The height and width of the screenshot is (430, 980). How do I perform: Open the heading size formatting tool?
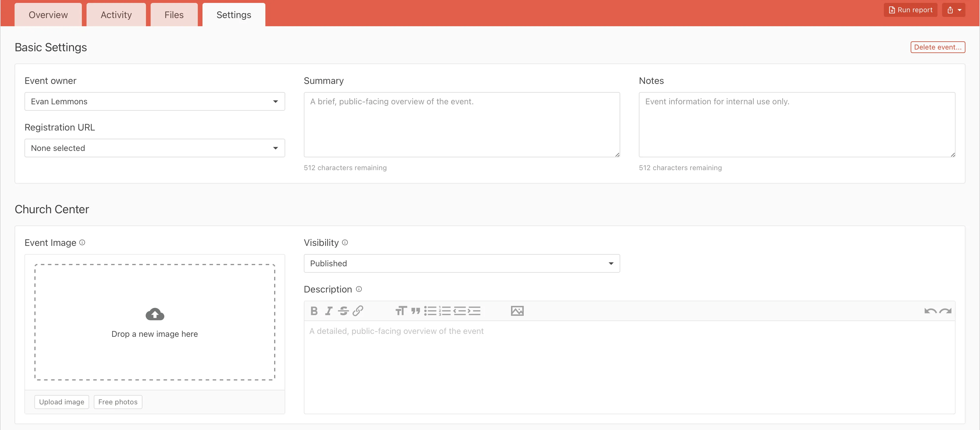click(400, 311)
